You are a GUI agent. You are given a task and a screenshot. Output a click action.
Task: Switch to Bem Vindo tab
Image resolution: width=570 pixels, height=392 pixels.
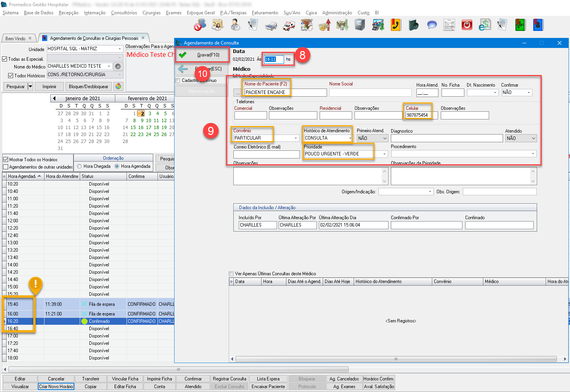(15, 38)
